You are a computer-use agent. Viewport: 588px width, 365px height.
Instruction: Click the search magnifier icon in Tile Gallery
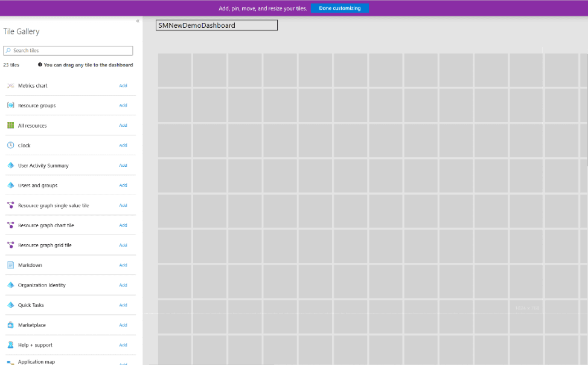pyautogui.click(x=8, y=50)
